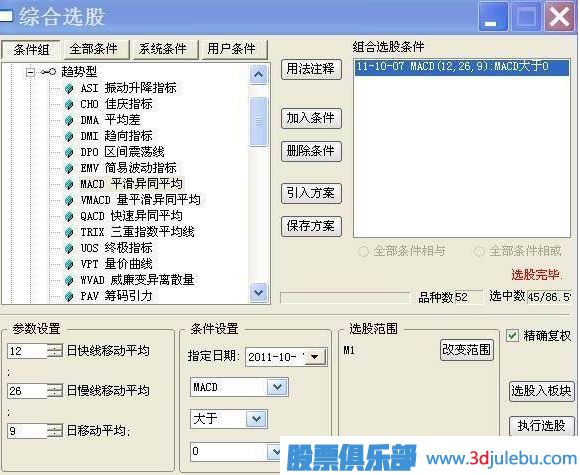Select the MACD 平滑异同平均 indicator icon
The height and width of the screenshot is (475, 580).
pos(69,184)
